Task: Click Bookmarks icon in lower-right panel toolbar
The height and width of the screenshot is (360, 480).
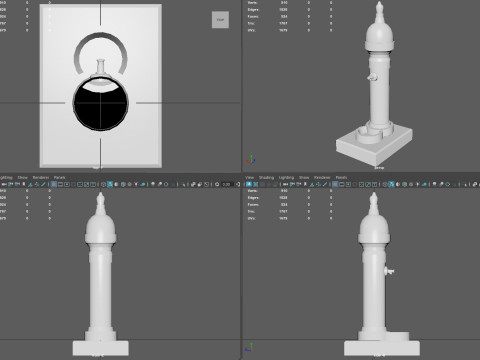Action: click(x=305, y=184)
